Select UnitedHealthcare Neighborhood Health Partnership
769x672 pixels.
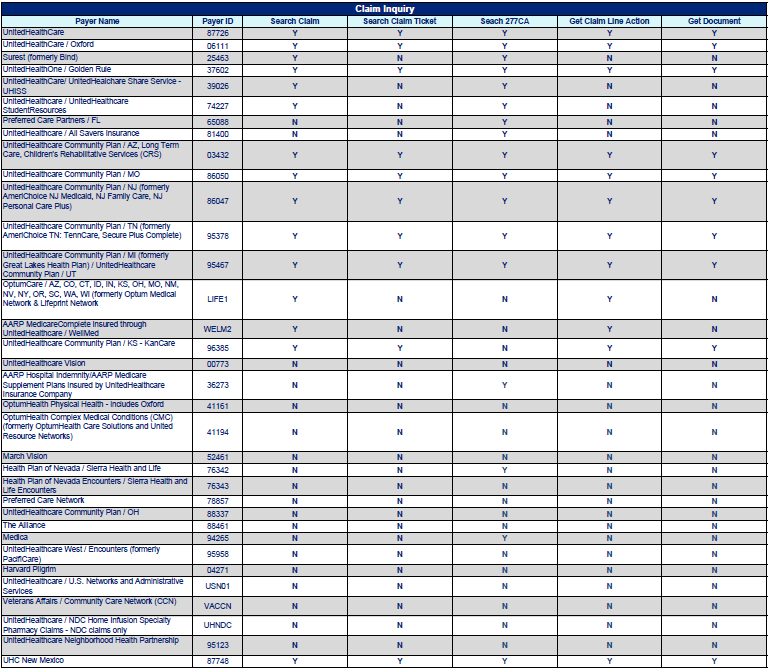[91, 640]
